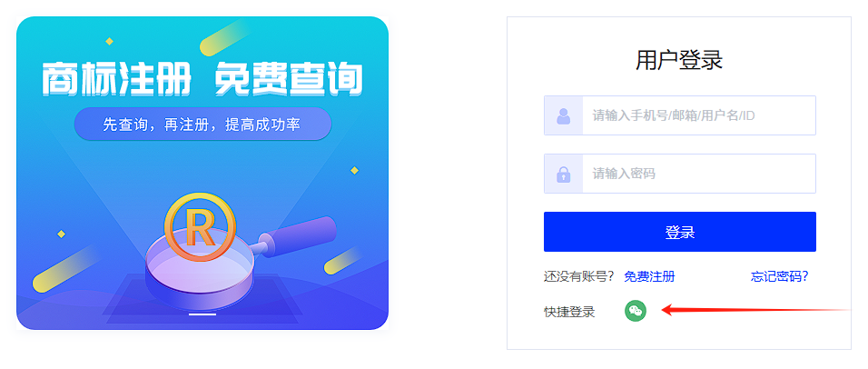Viewport: 868px width, 369px height.
Task: Click the orange ® trademark symbol
Action: pos(200,226)
